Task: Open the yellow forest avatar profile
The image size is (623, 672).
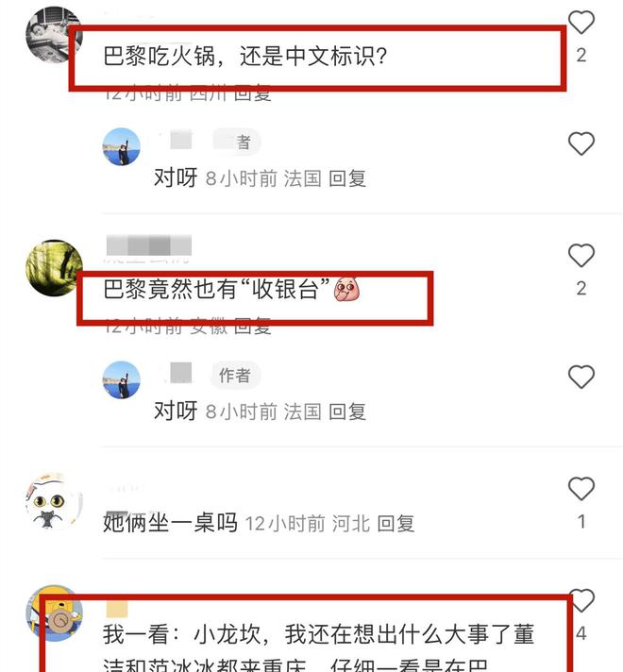Action: (x=54, y=268)
